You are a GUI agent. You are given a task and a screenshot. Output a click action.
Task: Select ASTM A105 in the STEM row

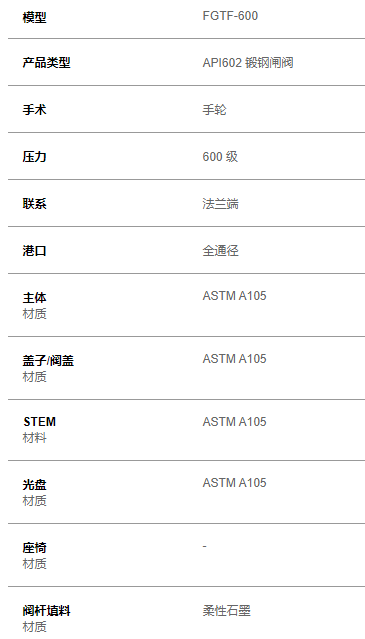[x=234, y=421]
